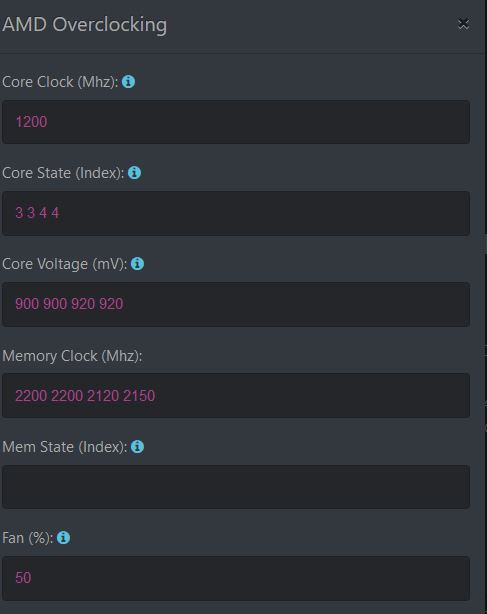Open the Core Clock info tooltip icon

pos(128,82)
